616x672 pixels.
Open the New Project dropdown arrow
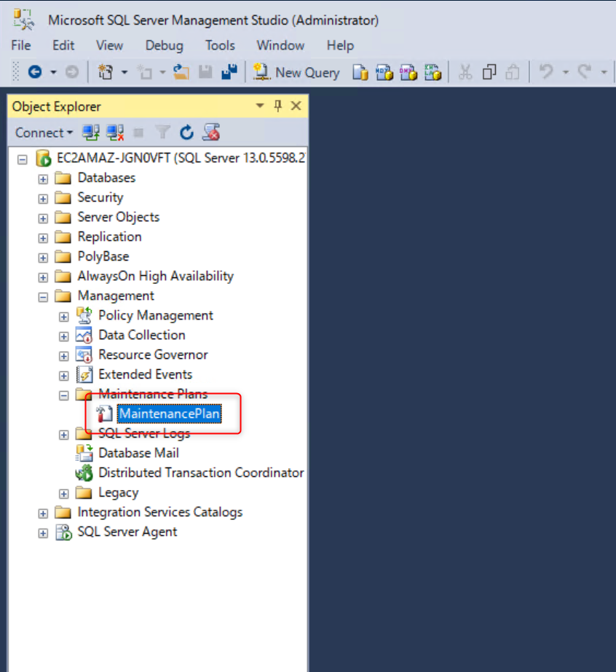pyautogui.click(x=125, y=72)
